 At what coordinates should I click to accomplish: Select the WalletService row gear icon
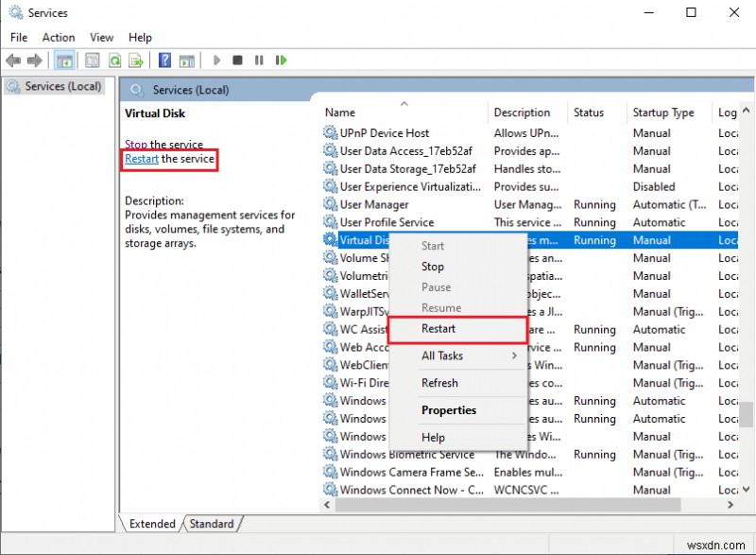coord(330,293)
